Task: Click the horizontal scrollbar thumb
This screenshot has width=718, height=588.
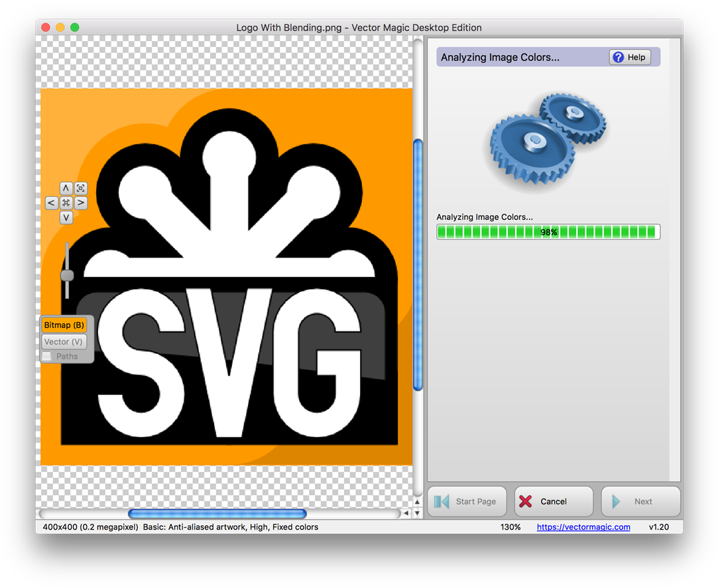Action: 217,513
